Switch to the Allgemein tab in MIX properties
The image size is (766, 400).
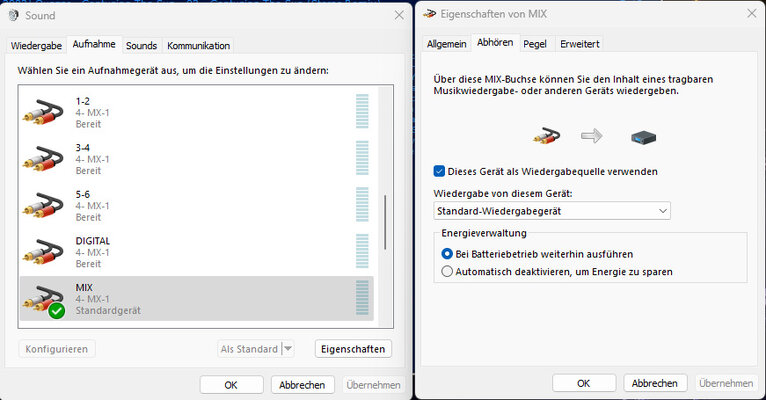click(447, 44)
